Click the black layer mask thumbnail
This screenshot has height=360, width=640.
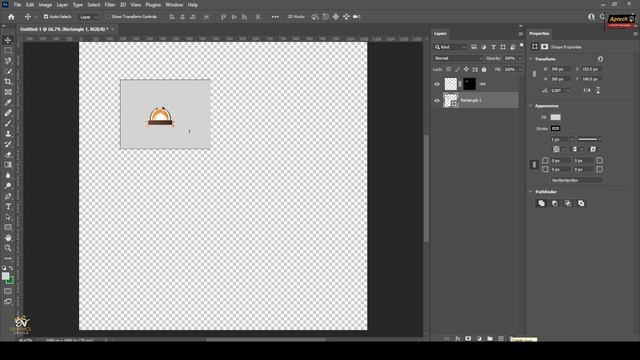(469, 84)
